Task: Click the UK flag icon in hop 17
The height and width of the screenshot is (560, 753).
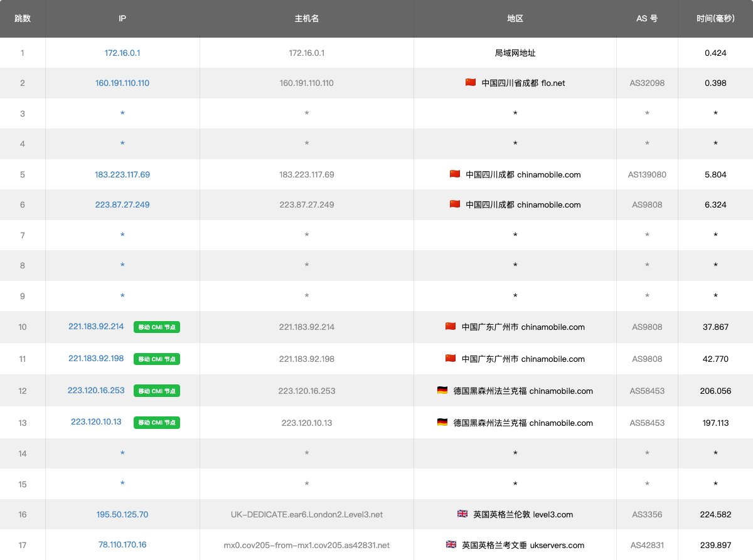Action: click(x=451, y=545)
